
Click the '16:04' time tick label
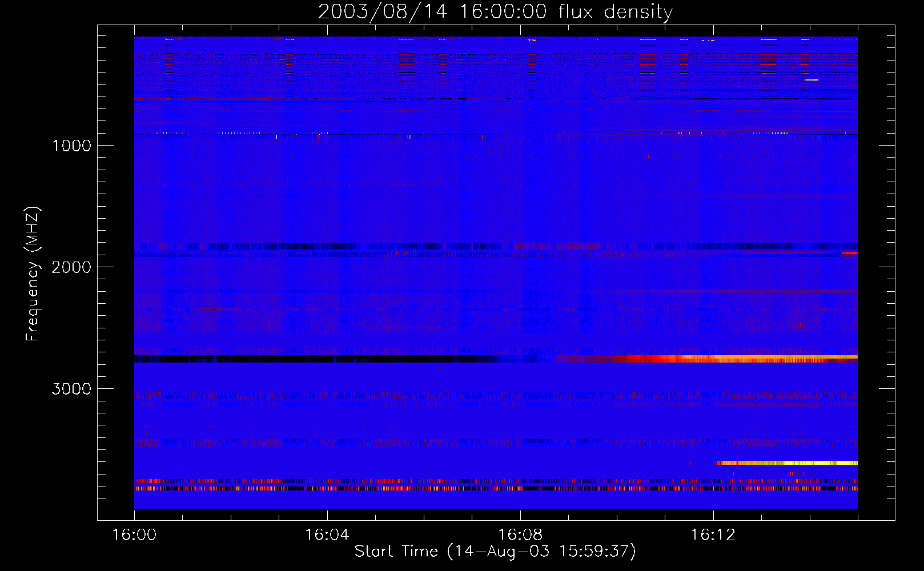tap(327, 535)
